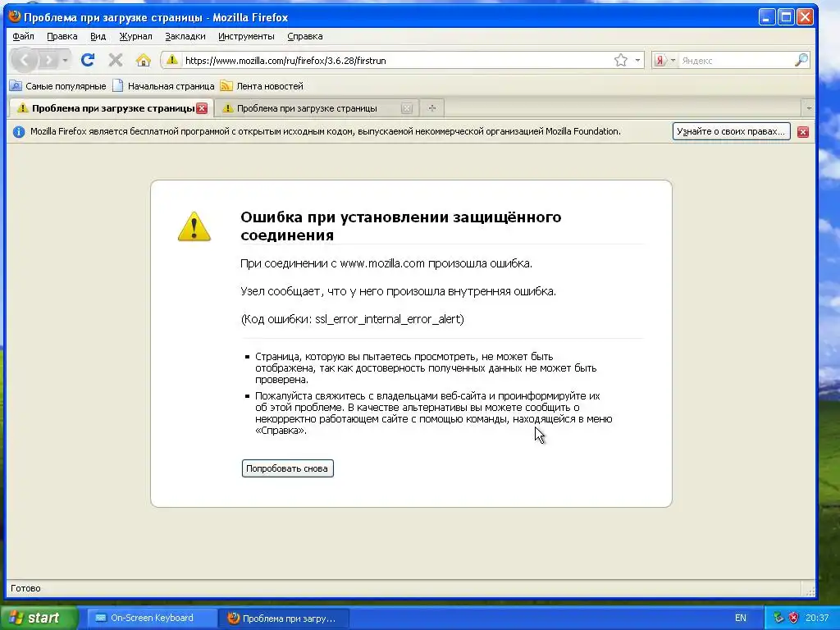The image size is (840, 630).
Task: Open the Вид menu
Action: tap(98, 36)
